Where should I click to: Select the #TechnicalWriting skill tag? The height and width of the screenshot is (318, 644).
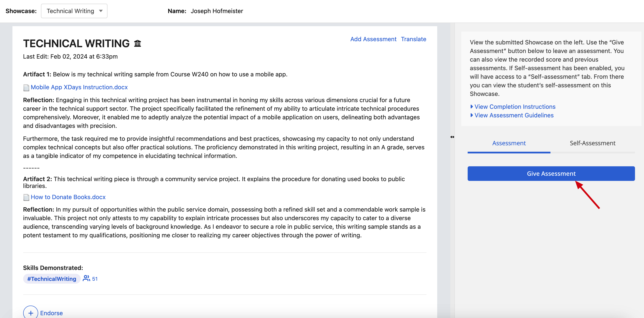click(x=52, y=279)
